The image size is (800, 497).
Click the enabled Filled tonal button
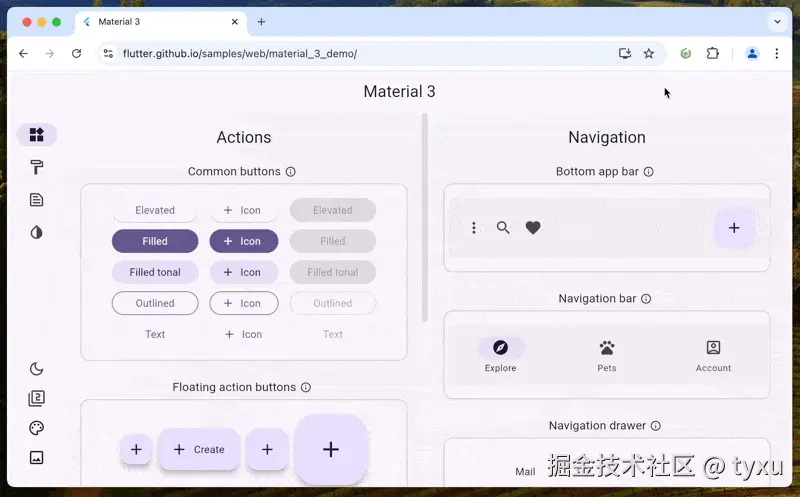point(155,272)
